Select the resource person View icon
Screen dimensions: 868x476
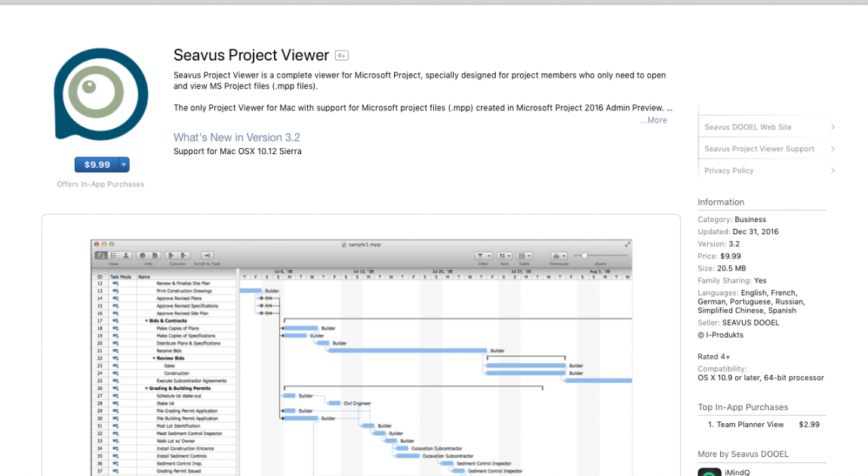pyautogui.click(x=125, y=255)
